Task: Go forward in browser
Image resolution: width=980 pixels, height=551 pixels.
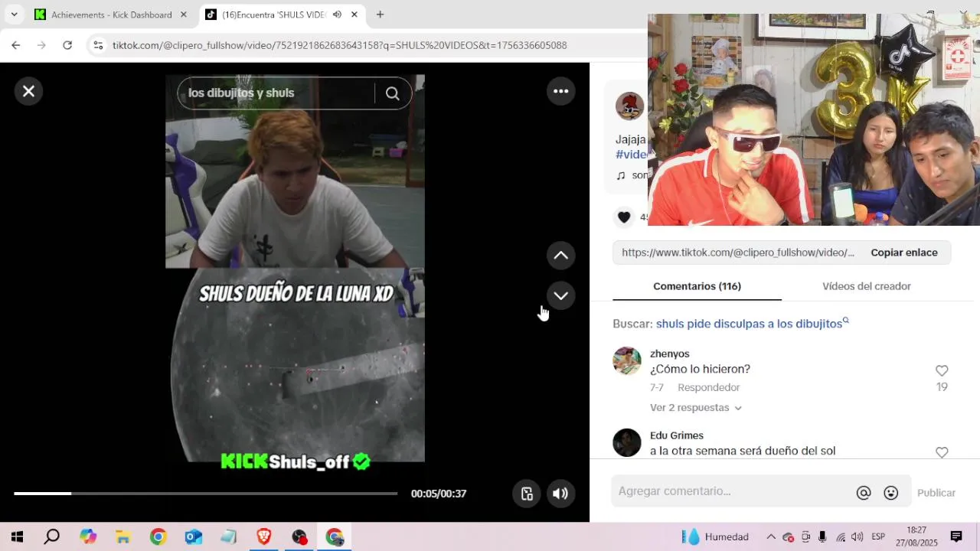Action: (x=41, y=45)
